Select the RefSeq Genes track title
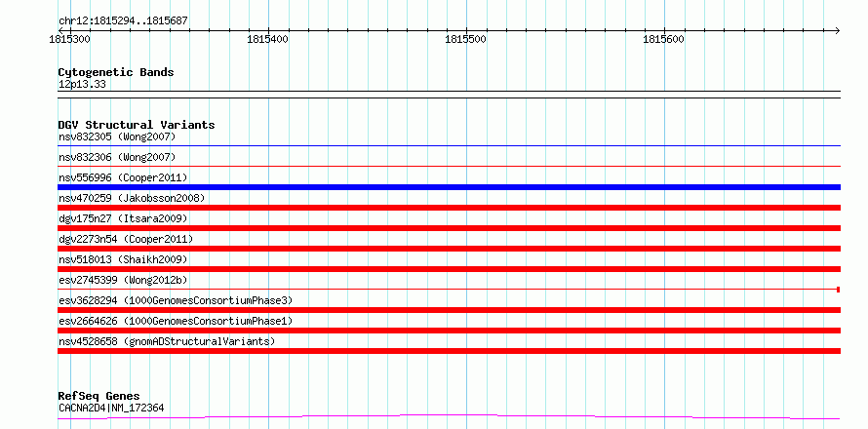The width and height of the screenshot is (868, 429). click(x=99, y=397)
